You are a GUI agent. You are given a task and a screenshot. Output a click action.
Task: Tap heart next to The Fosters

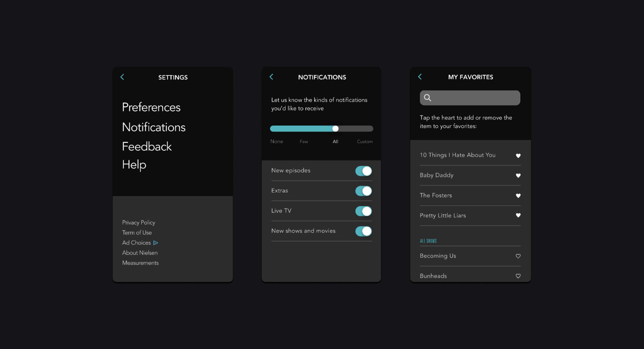coord(518,196)
